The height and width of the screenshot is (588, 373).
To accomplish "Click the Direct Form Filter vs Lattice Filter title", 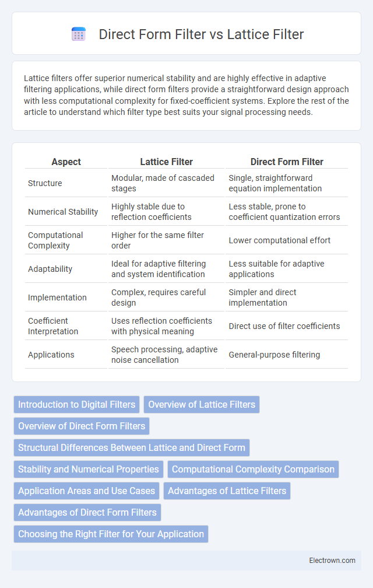I will pos(201,34).
